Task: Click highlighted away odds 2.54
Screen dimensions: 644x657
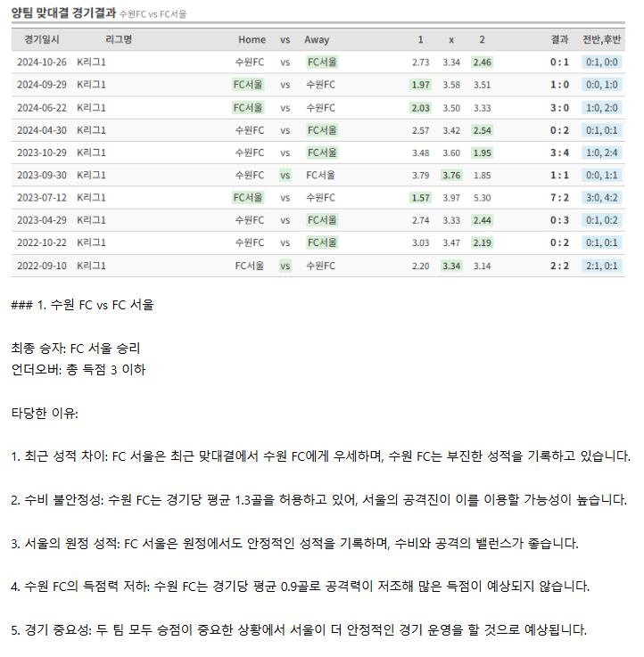Action: click(483, 130)
